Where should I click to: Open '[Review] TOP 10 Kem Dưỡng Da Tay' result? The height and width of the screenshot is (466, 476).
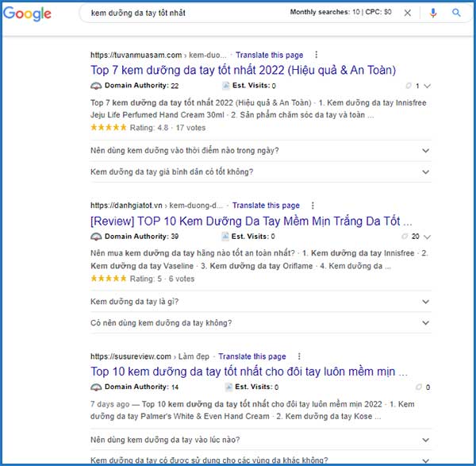pos(251,221)
